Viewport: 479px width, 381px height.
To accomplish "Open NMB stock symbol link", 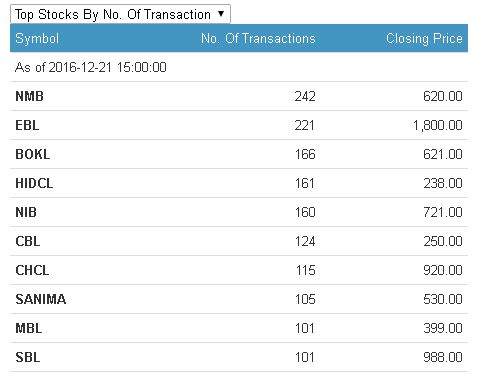I will (x=29, y=96).
